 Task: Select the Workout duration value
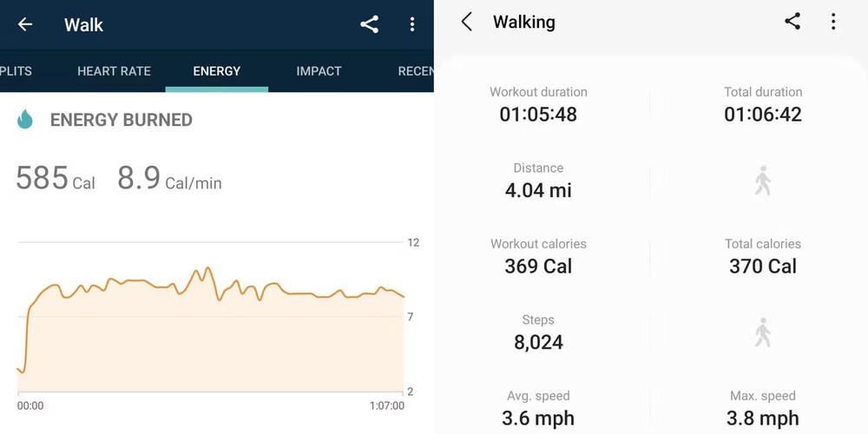538,114
